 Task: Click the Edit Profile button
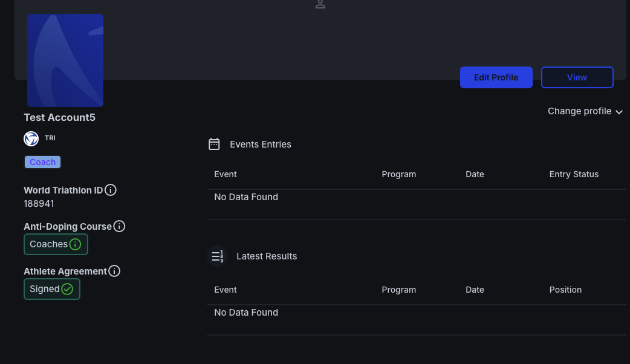tap(496, 77)
